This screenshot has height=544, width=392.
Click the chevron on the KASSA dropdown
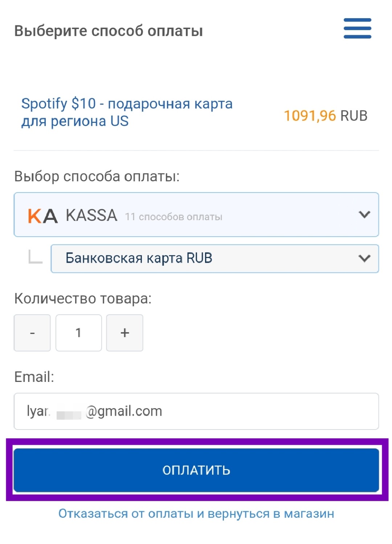coord(364,214)
